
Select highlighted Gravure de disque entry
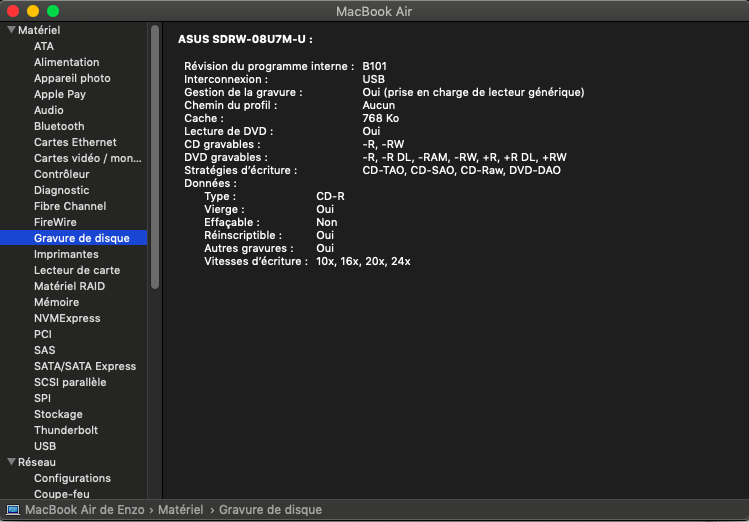[x=74, y=238]
